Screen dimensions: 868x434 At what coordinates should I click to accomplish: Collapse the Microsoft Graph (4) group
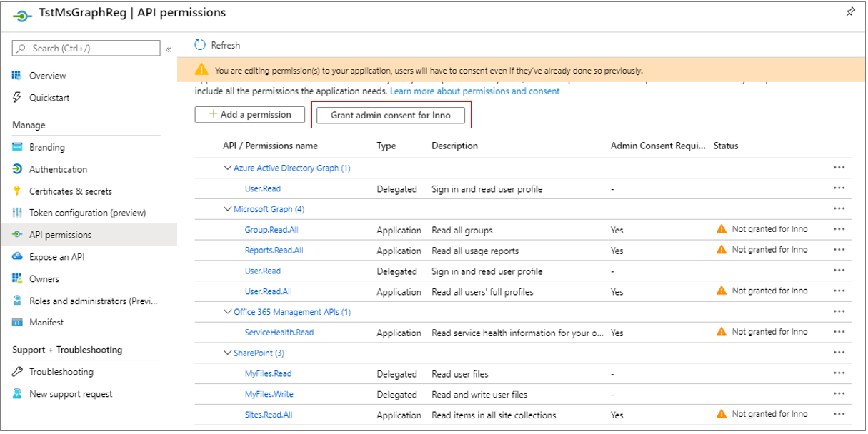(x=227, y=209)
